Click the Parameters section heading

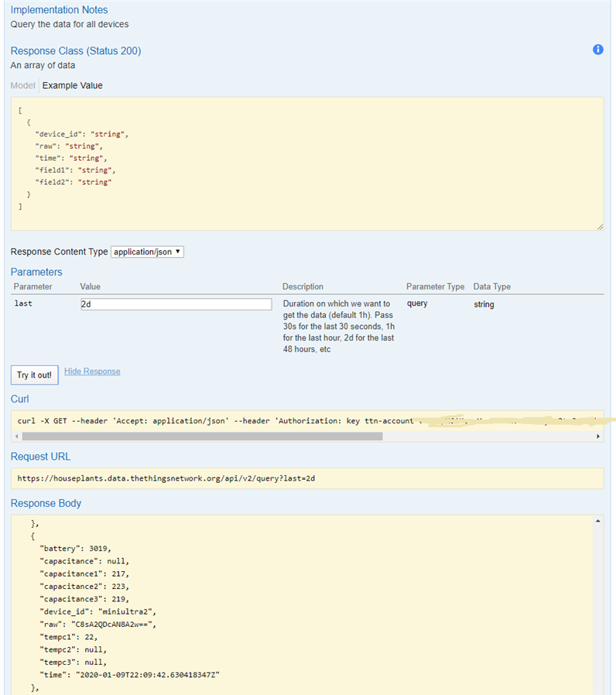point(36,272)
